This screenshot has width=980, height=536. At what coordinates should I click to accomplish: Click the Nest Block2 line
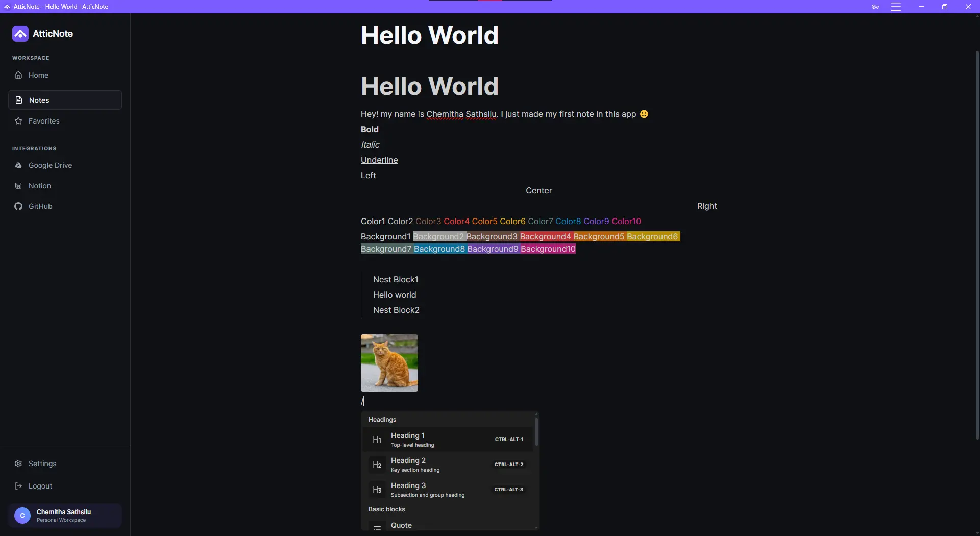click(396, 310)
